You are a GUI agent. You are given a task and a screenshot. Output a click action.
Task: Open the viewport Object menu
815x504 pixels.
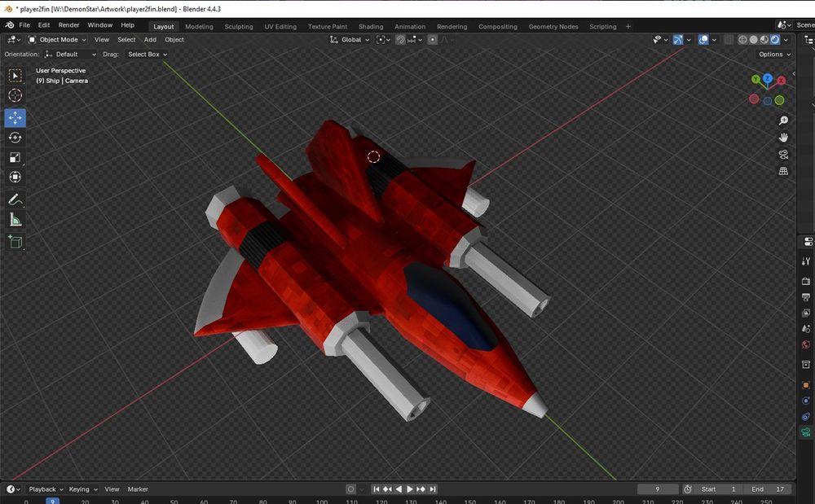[174, 39]
